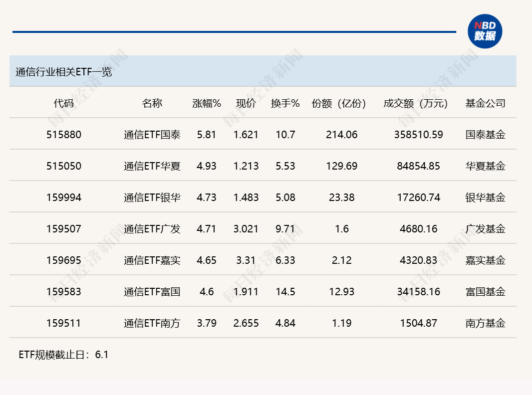Select code 159695
This screenshot has width=532, height=395.
pos(64,260)
